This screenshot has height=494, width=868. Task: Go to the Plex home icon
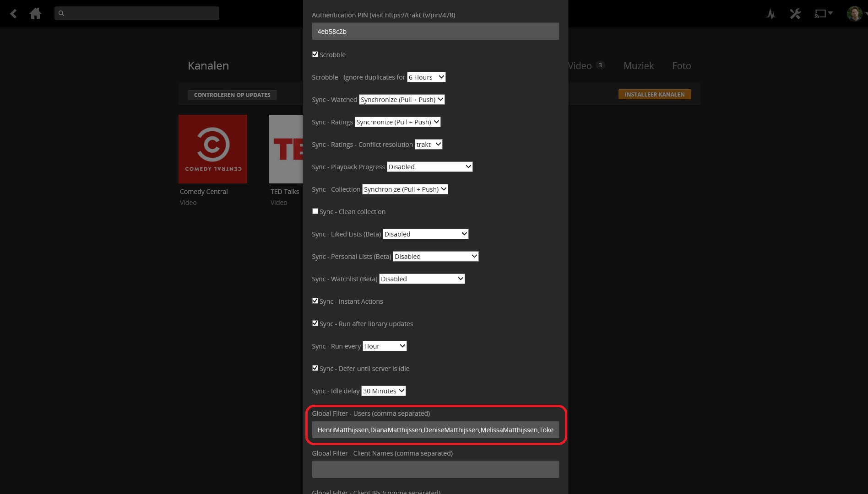tap(35, 14)
